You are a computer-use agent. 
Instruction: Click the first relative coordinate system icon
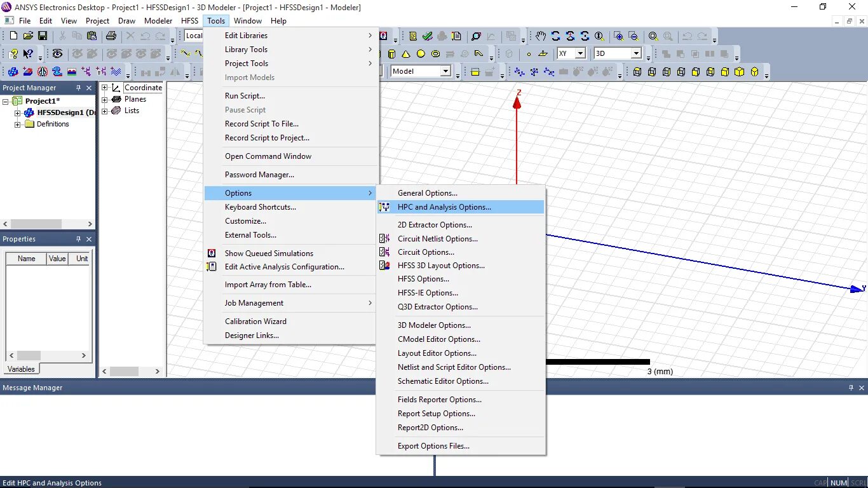click(x=519, y=72)
